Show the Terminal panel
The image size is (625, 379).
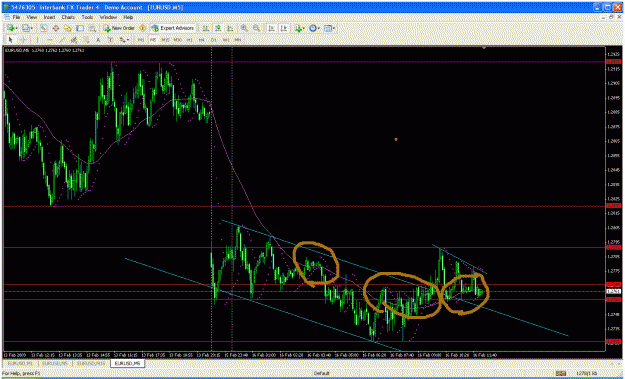(80, 28)
